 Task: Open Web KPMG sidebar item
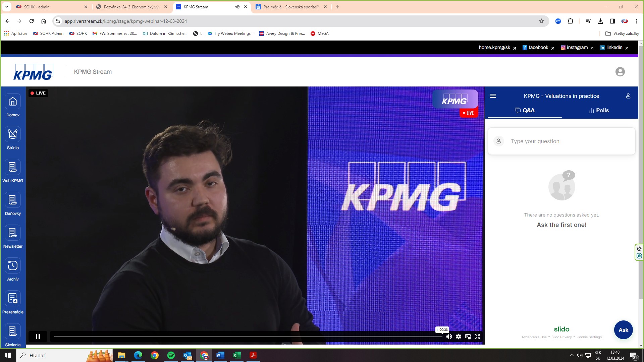[x=13, y=171]
